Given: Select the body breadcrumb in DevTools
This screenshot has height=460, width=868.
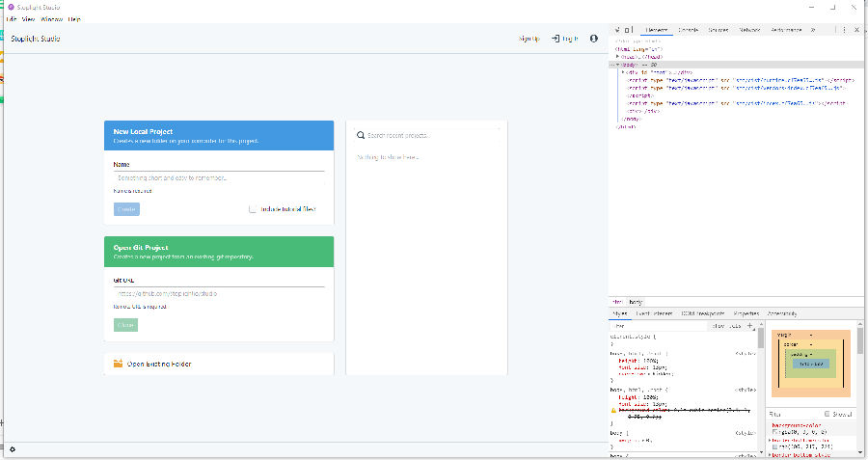Looking at the screenshot, I should [636, 302].
